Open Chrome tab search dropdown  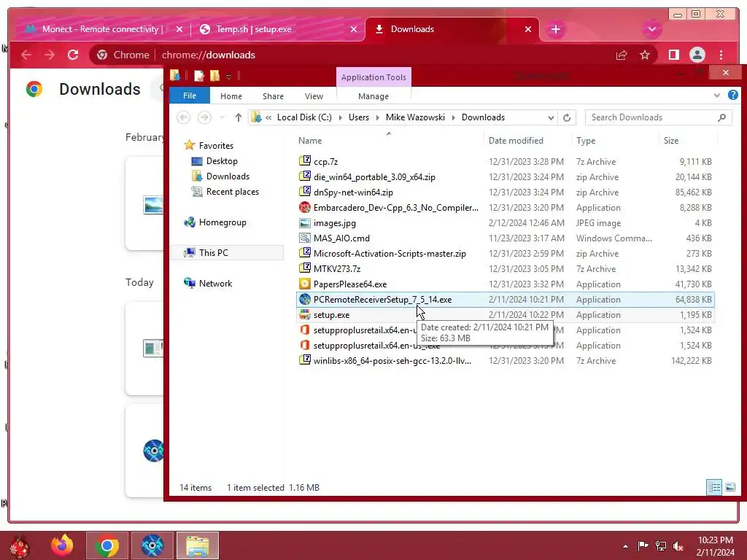click(x=651, y=29)
